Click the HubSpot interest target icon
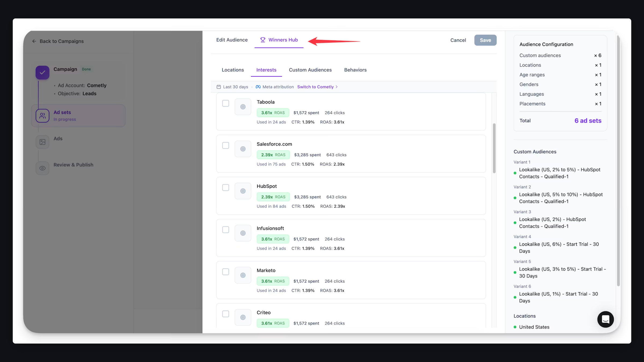 click(243, 191)
